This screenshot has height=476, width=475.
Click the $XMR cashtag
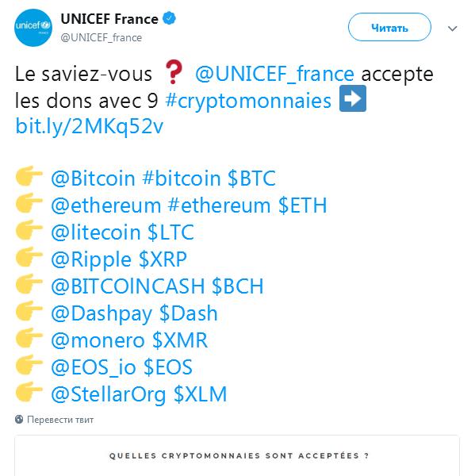(x=180, y=340)
